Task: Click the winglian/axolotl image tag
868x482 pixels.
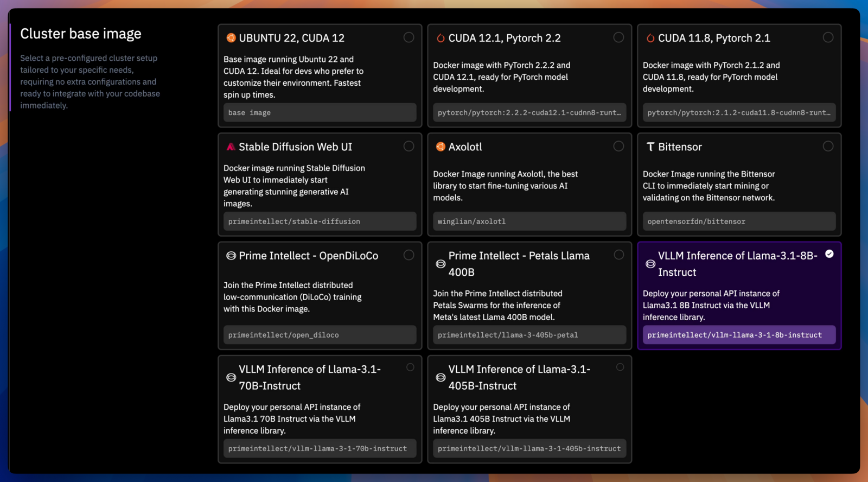Action: pos(529,221)
